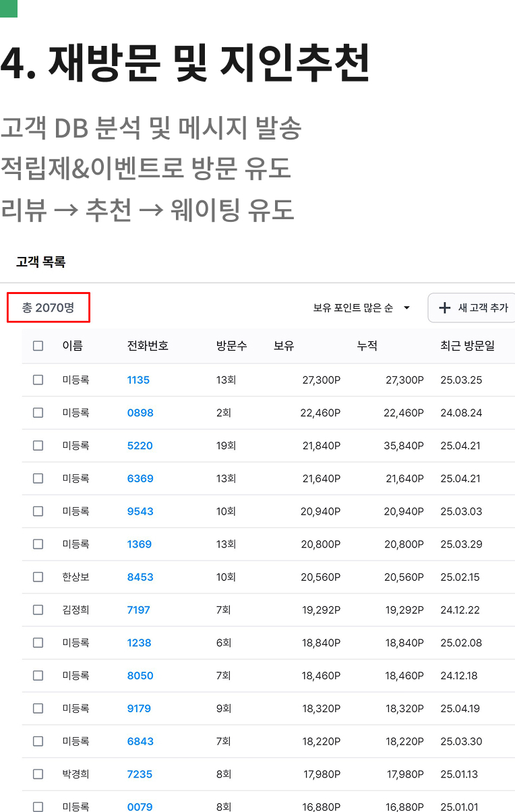Open customer phone link 8453
This screenshot has width=515, height=812.
[140, 577]
